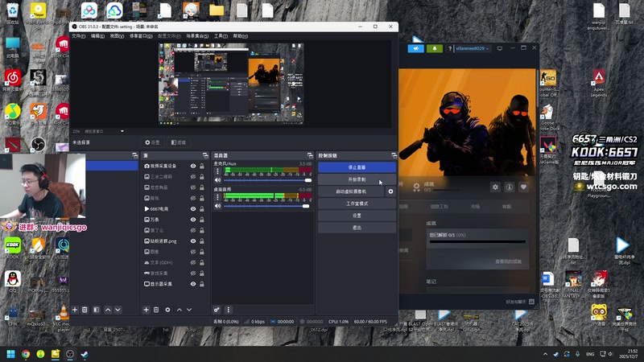Open the 帮助(H) help menu
Screen dimensions: 644x362
click(x=240, y=36)
